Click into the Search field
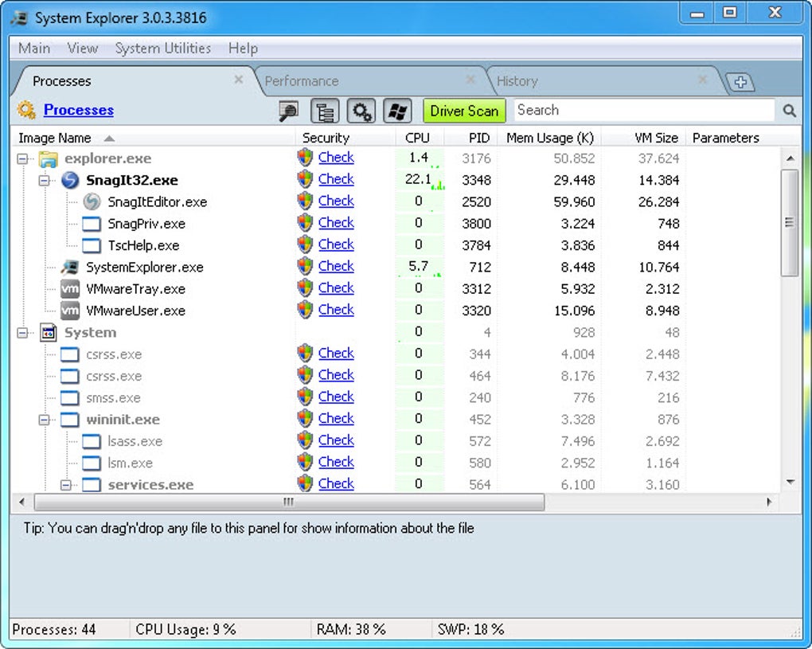Viewport: 812px width, 649px height. coord(644,111)
